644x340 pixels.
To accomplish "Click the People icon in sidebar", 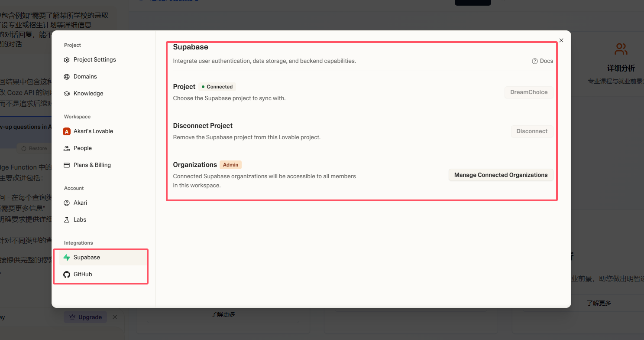I will tap(67, 148).
